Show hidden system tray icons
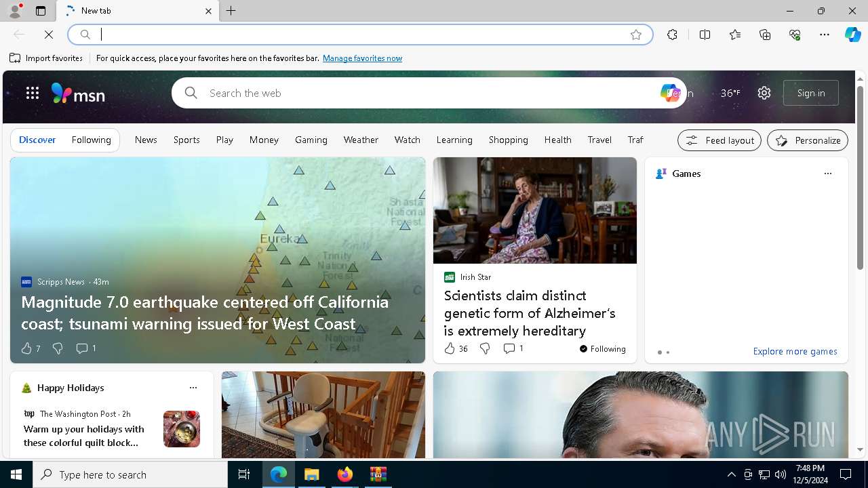The image size is (868, 488). [731, 474]
